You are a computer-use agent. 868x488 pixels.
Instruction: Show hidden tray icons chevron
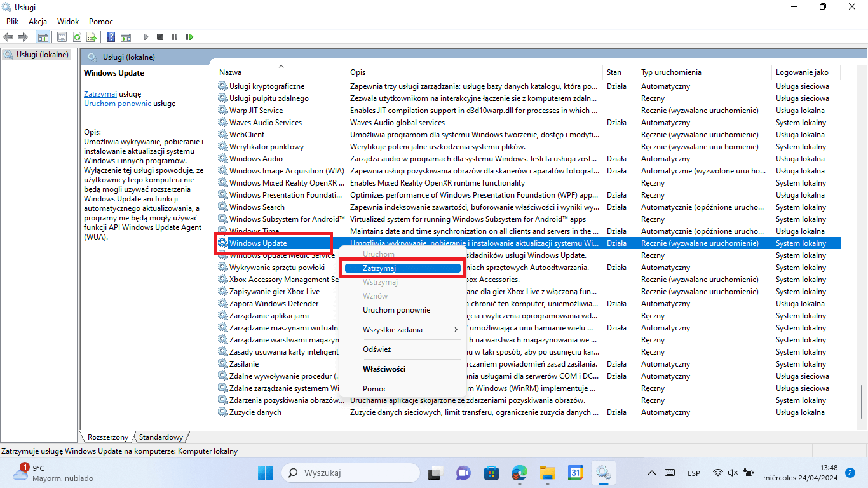(651, 473)
